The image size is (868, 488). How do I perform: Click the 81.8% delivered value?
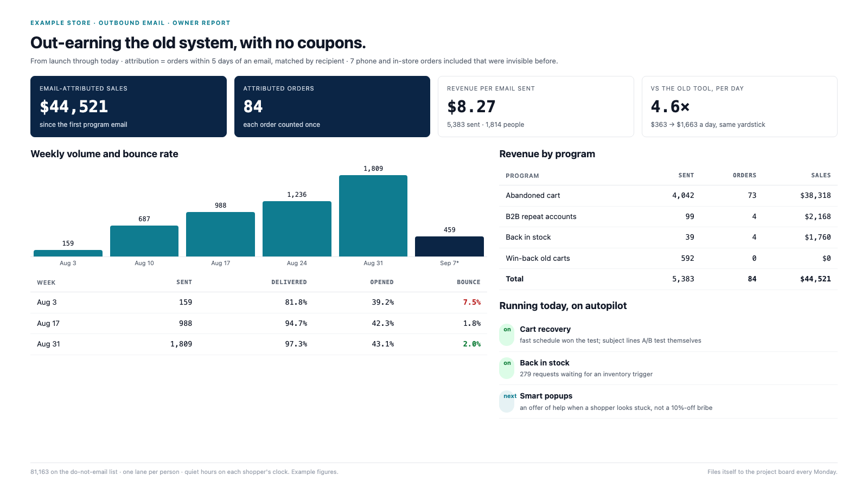click(x=296, y=302)
